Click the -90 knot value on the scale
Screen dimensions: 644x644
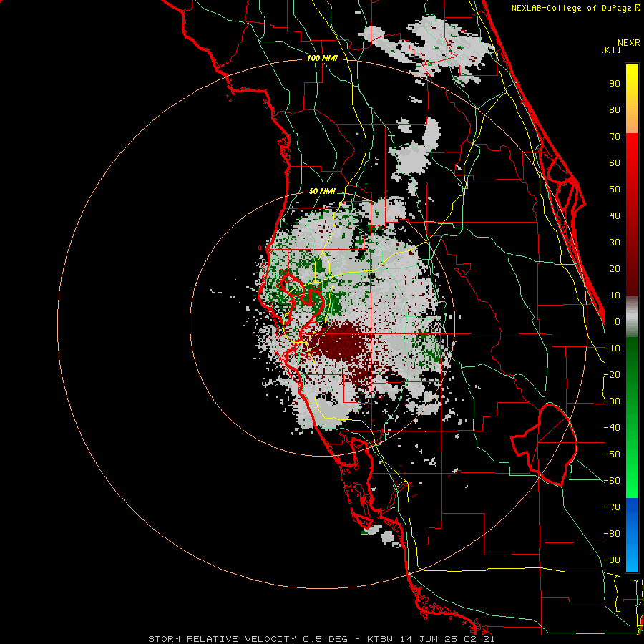pyautogui.click(x=612, y=560)
